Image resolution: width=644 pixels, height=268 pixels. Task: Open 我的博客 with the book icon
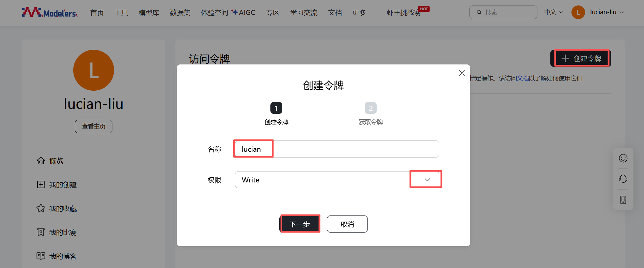click(57, 256)
